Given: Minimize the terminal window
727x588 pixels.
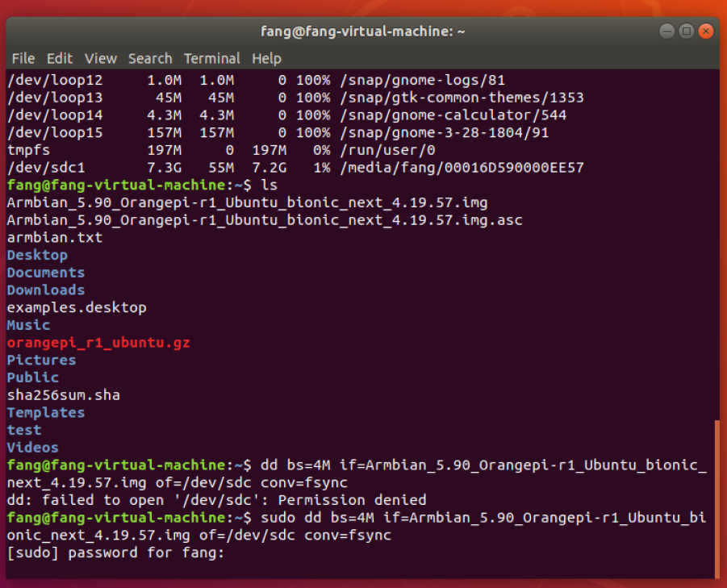Looking at the screenshot, I should tap(666, 31).
